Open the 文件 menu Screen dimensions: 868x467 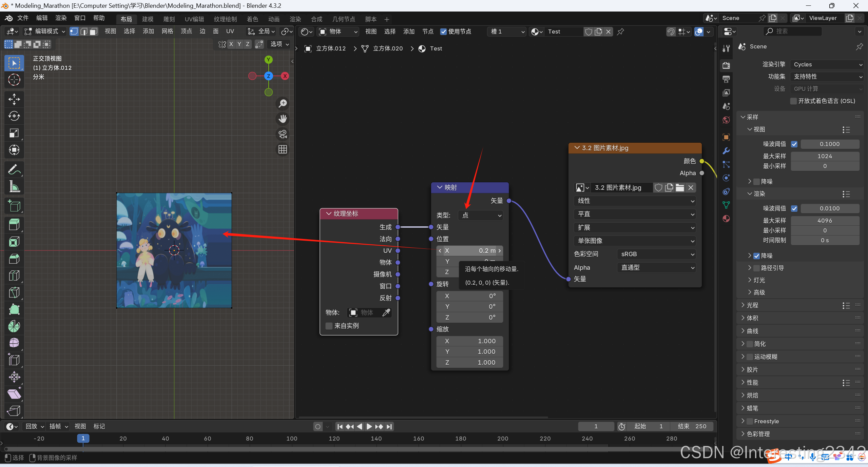coord(23,18)
